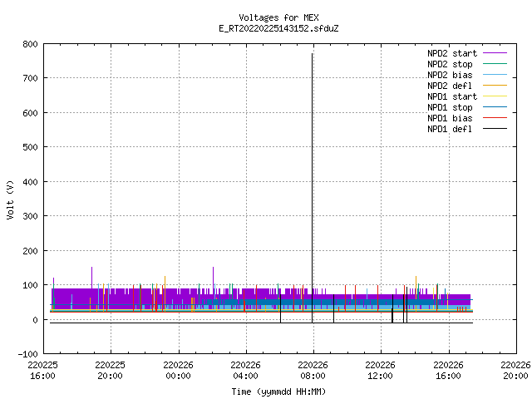Screen dimensions: 532x399
Task: Click the 'NPD2 bias' legend label
Action: 450,75
